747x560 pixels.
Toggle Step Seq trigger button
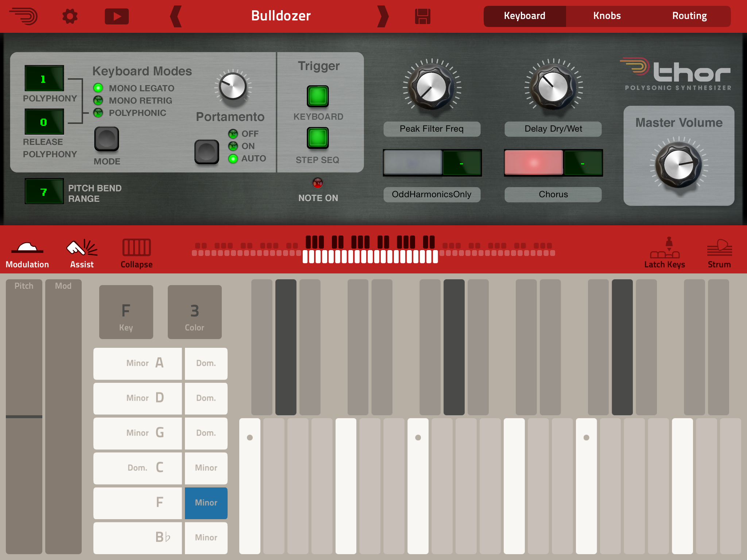point(318,138)
